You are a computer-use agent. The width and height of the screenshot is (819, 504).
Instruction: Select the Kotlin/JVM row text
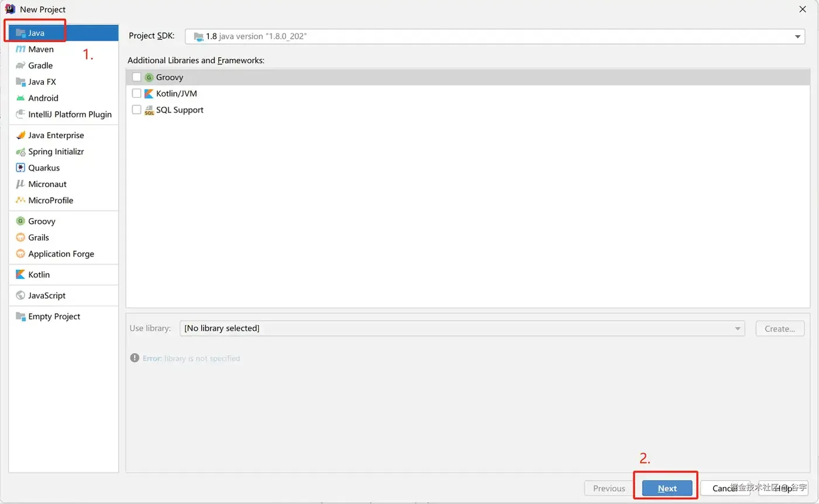point(176,94)
